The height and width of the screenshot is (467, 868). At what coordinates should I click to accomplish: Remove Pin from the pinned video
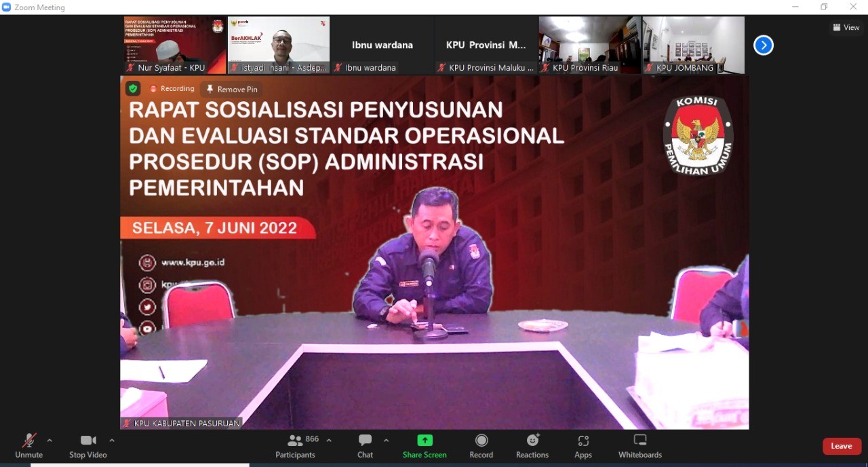tap(232, 89)
